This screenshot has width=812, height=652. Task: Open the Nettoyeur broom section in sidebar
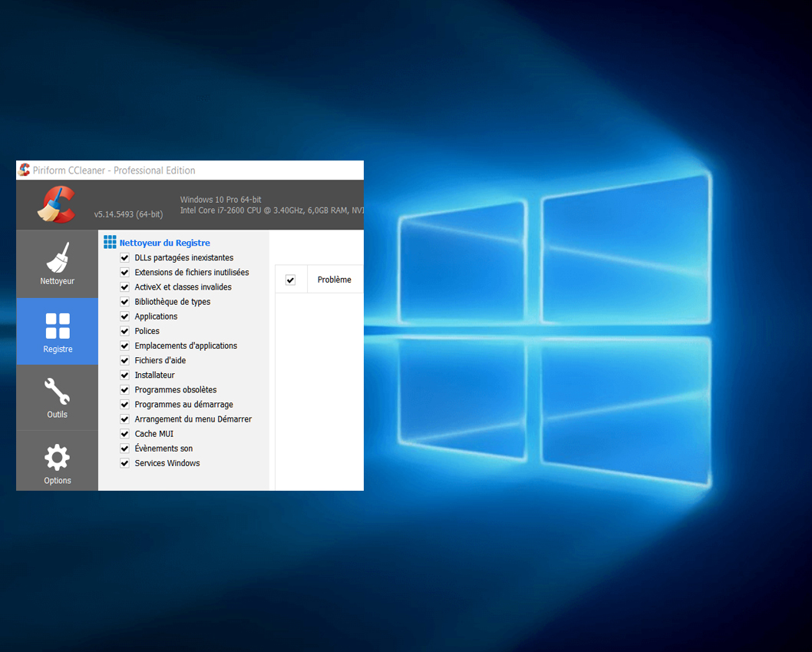coord(57,264)
